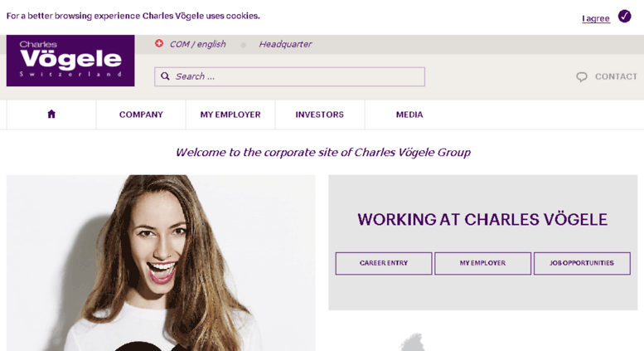The width and height of the screenshot is (644, 351).
Task: Click the MY EMPLOYER button in grey panel
Action: [x=482, y=263]
